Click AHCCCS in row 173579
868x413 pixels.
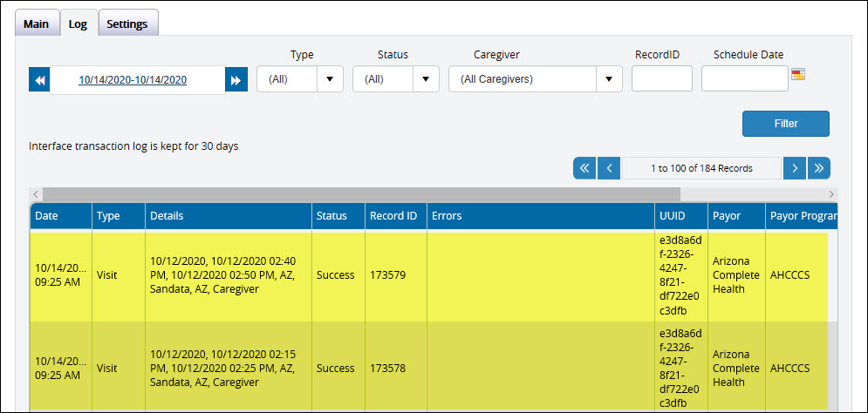coord(790,275)
